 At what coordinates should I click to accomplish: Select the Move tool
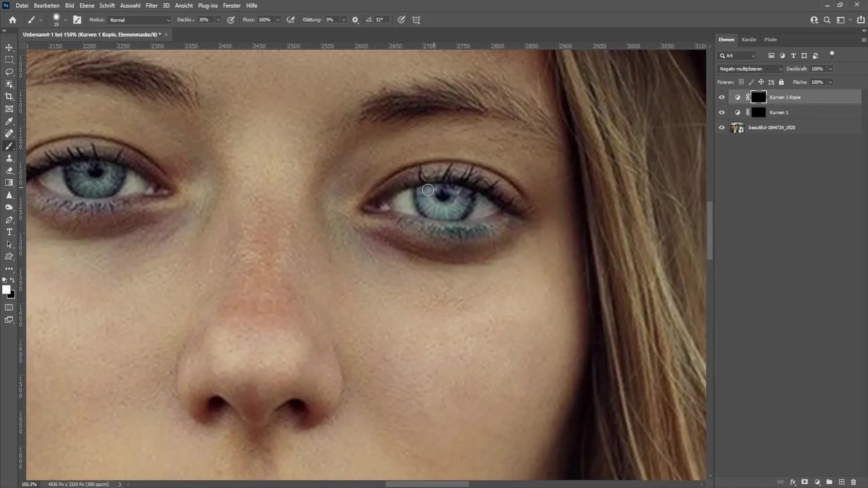click(x=9, y=47)
